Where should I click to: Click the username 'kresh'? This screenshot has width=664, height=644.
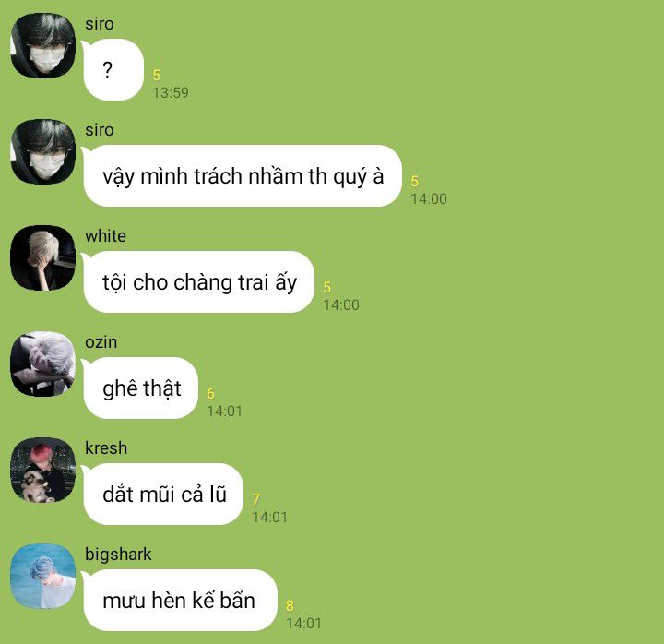106,448
